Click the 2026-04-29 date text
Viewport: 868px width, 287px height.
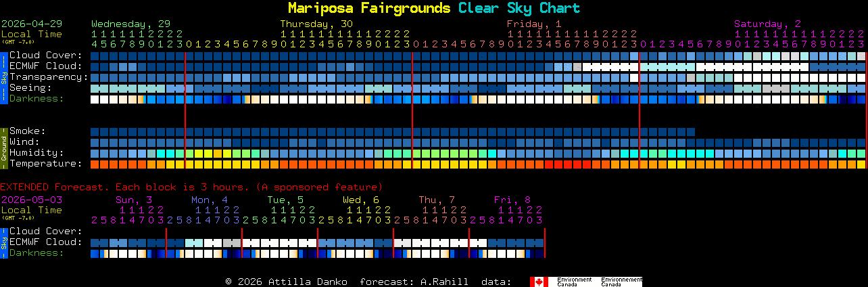(32, 24)
